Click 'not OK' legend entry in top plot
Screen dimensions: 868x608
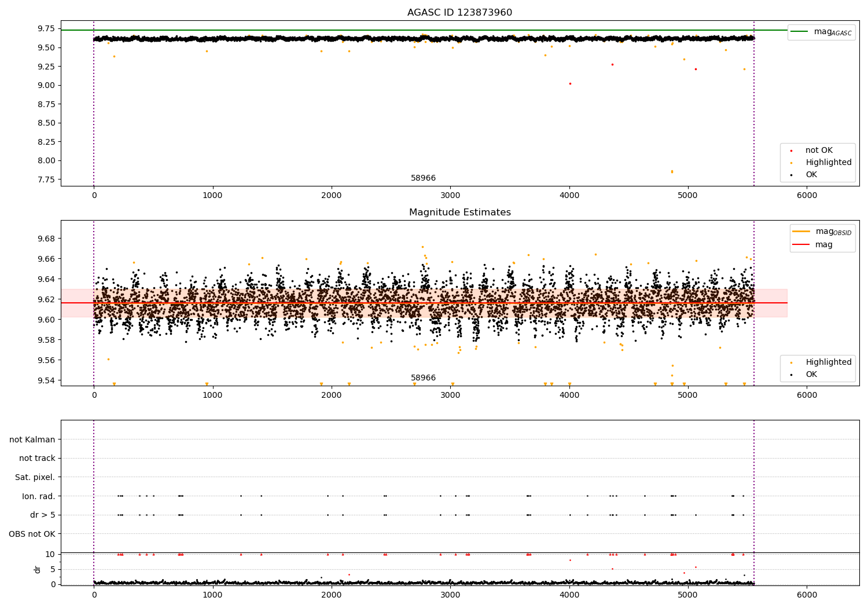819,151
